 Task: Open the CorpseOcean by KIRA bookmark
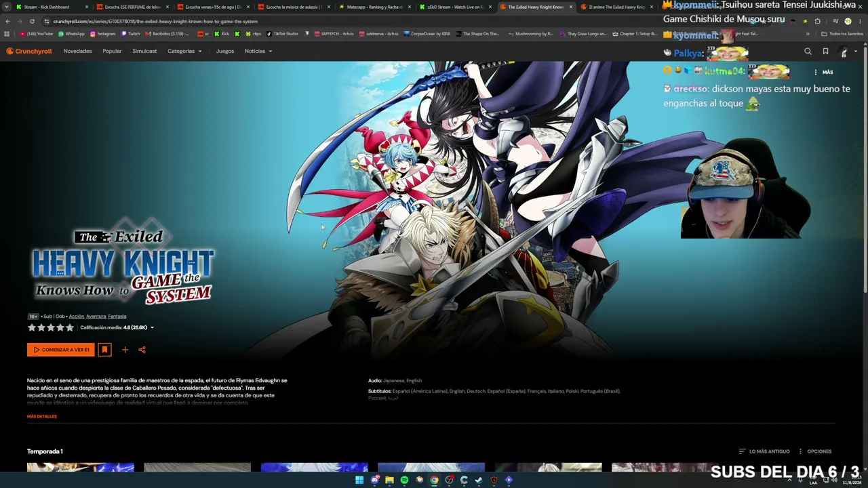click(x=427, y=34)
